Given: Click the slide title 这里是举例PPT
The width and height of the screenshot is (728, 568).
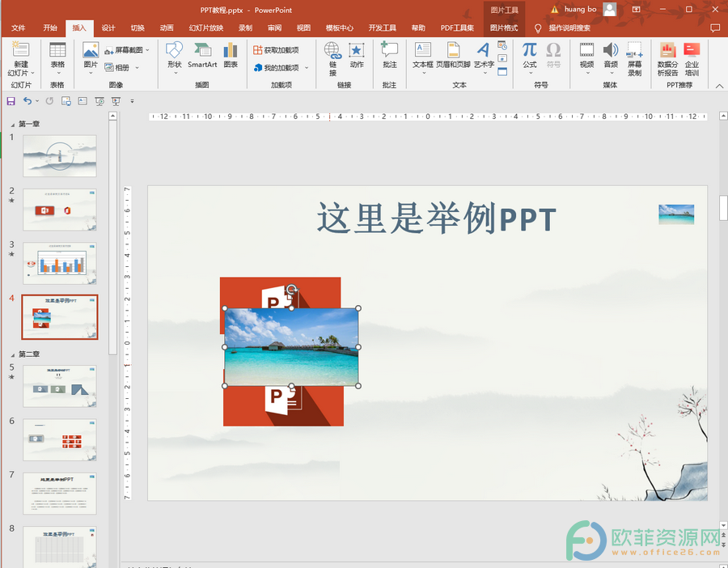Looking at the screenshot, I should [437, 218].
